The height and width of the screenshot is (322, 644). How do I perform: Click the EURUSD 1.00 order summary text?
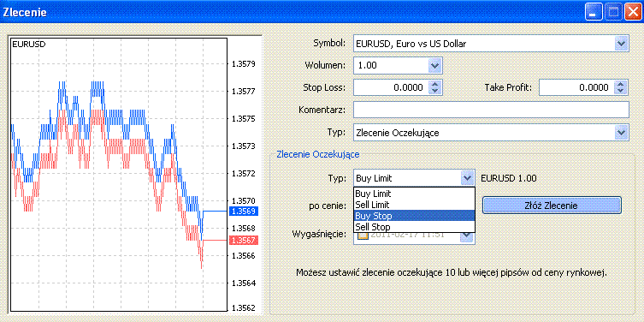click(509, 178)
